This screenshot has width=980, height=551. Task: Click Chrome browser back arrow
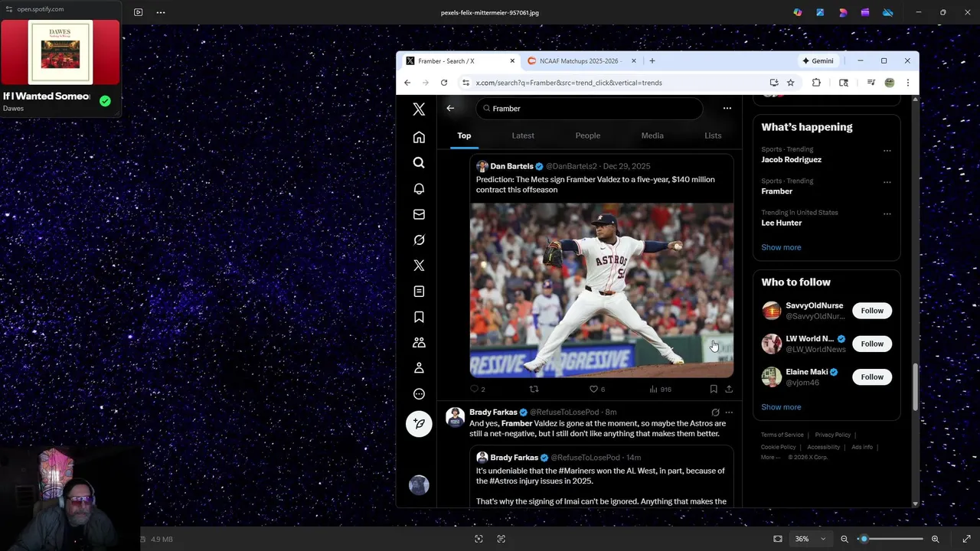click(x=407, y=83)
